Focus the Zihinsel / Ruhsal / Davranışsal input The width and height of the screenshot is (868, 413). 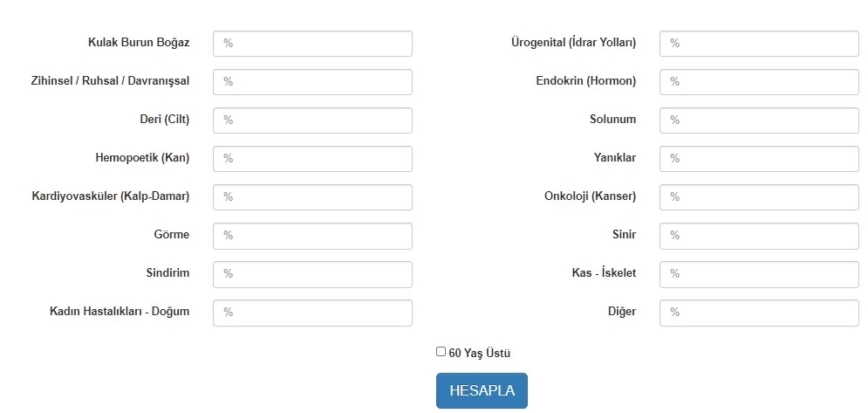pos(312,82)
